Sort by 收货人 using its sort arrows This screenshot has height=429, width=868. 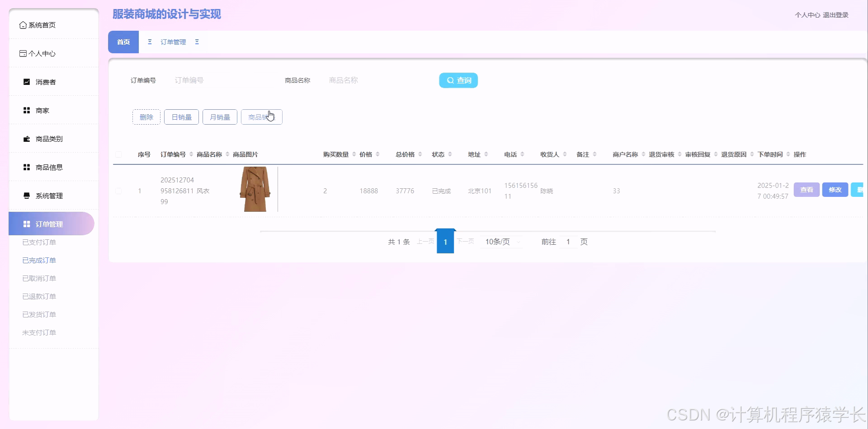tap(565, 154)
